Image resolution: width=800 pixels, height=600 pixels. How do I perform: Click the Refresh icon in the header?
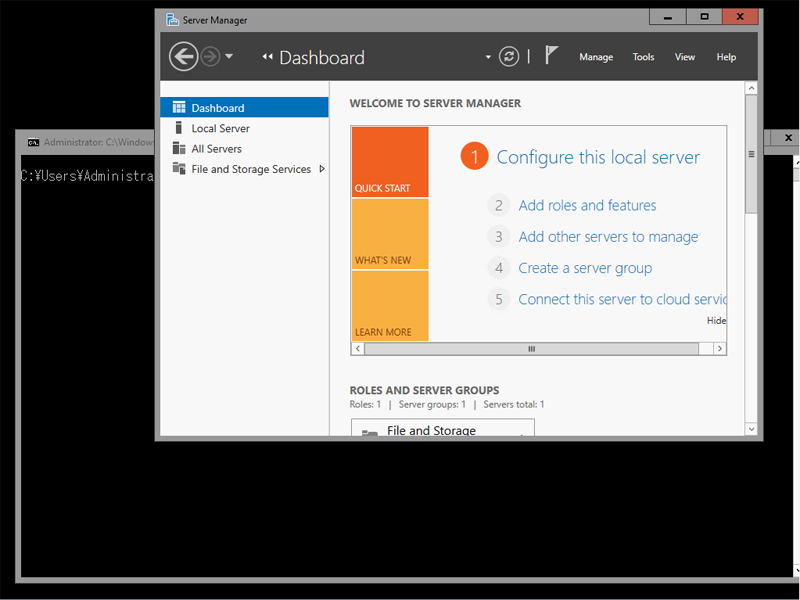tap(509, 57)
